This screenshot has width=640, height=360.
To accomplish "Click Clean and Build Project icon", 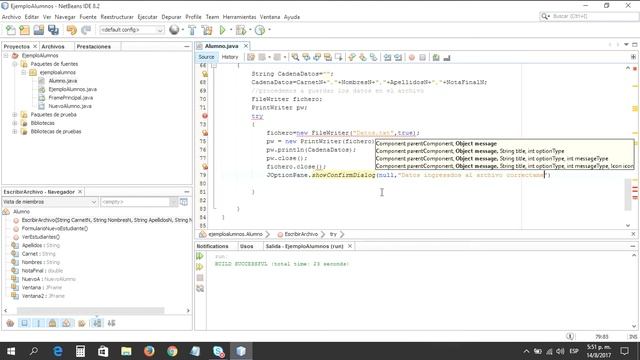I will click(207, 30).
